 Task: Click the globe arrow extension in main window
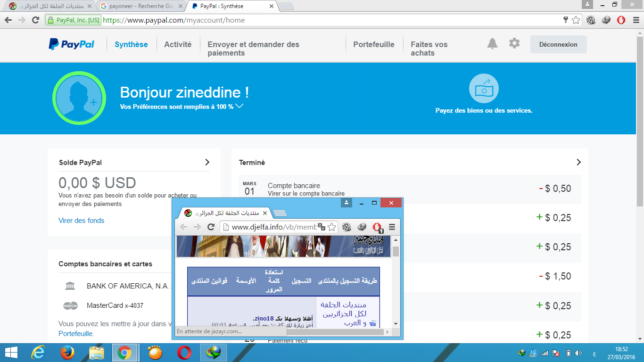tap(606, 20)
